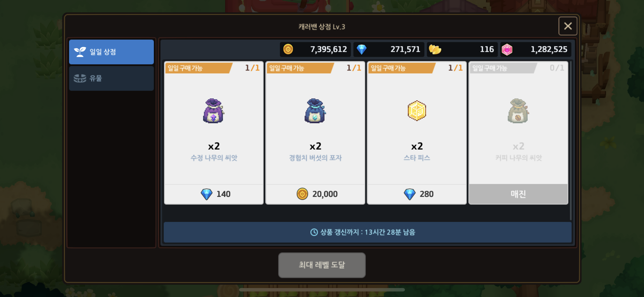Click the sold-out coffee tree seed bag icon
The width and height of the screenshot is (644, 297).
518,111
